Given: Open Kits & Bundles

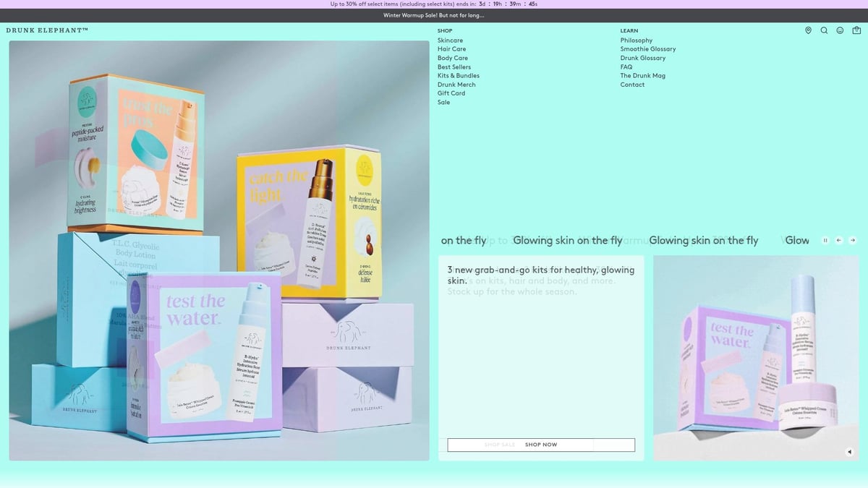Looking at the screenshot, I should pyautogui.click(x=459, y=76).
